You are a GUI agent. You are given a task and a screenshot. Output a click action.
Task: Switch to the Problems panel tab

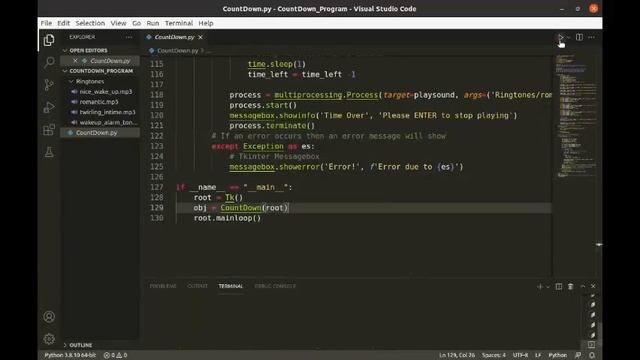pyautogui.click(x=163, y=286)
